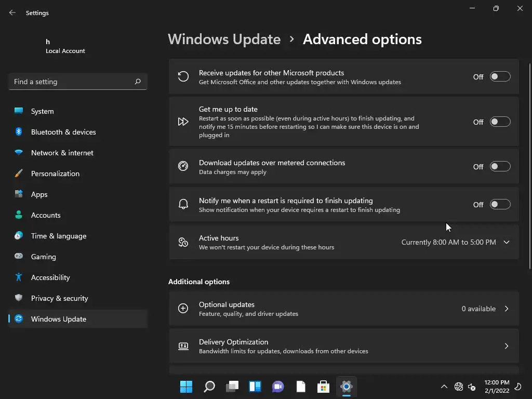Open the h Local Account profile

tap(65, 46)
